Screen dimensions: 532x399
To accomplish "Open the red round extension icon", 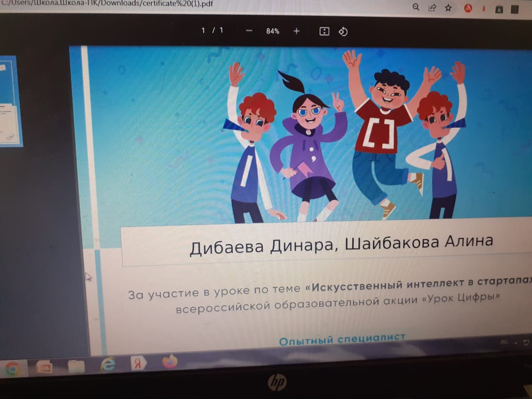I will click(468, 8).
